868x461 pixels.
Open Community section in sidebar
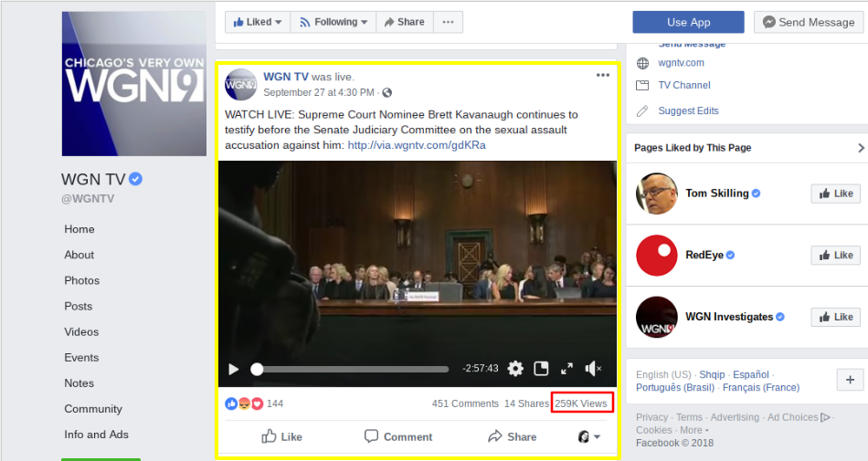93,409
